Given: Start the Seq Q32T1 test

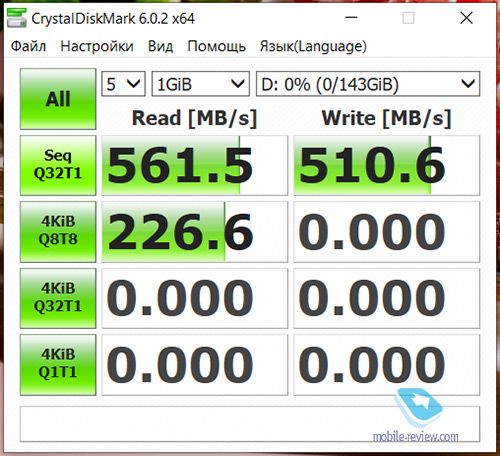Looking at the screenshot, I should (x=58, y=165).
